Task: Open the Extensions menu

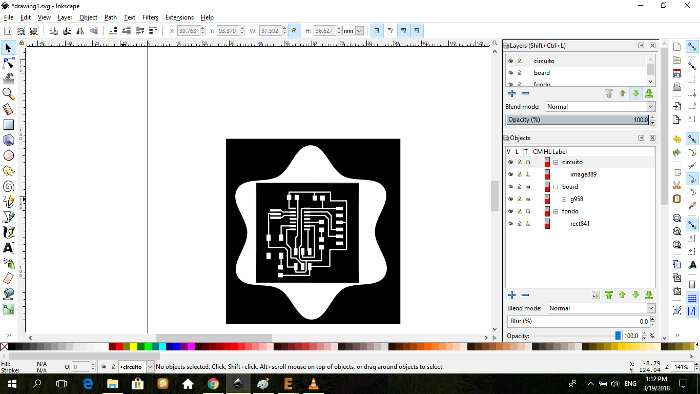Action: [179, 17]
